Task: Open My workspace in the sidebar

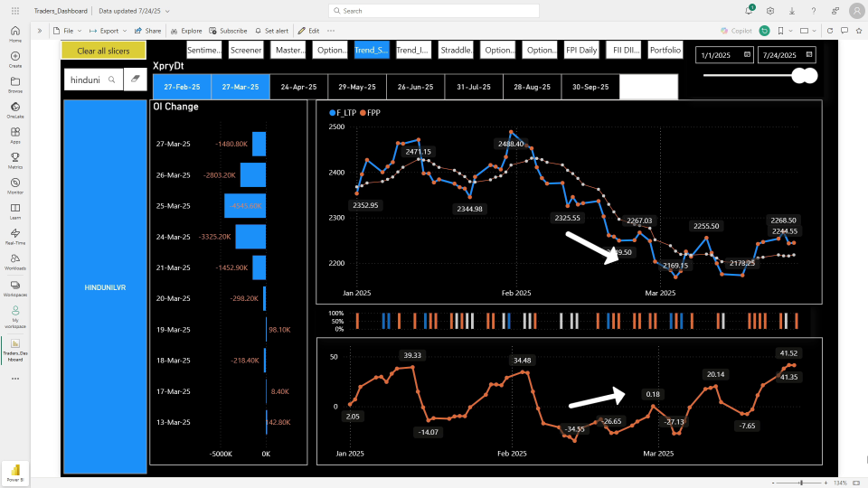Action: coord(15,317)
